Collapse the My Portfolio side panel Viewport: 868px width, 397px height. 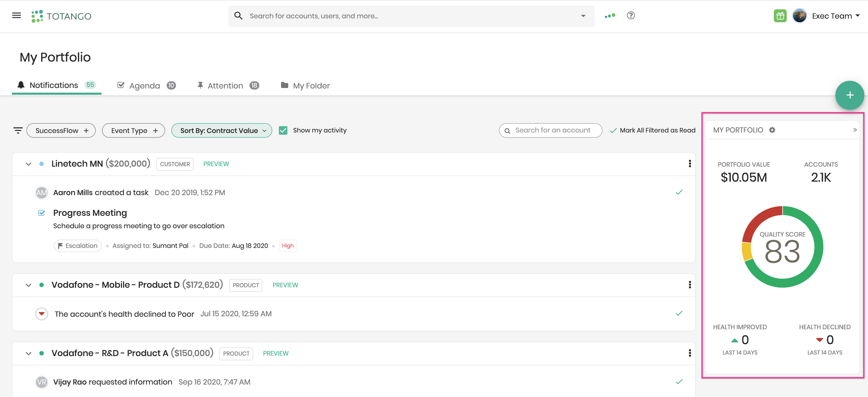point(855,130)
